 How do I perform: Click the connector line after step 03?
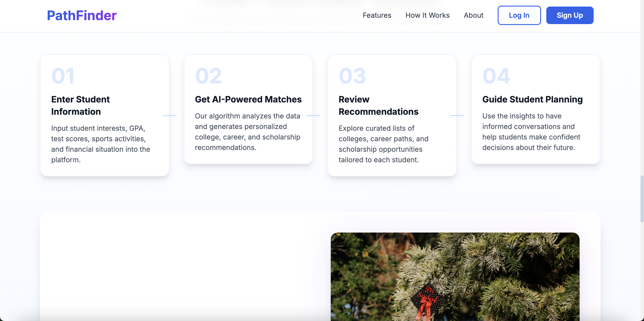pos(457,115)
